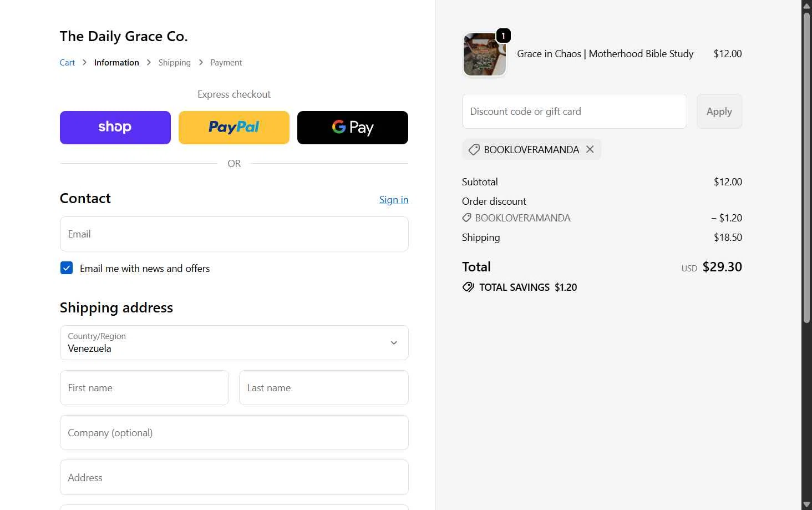Check out with Google Pay
Image resolution: width=812 pixels, height=510 pixels.
point(353,128)
